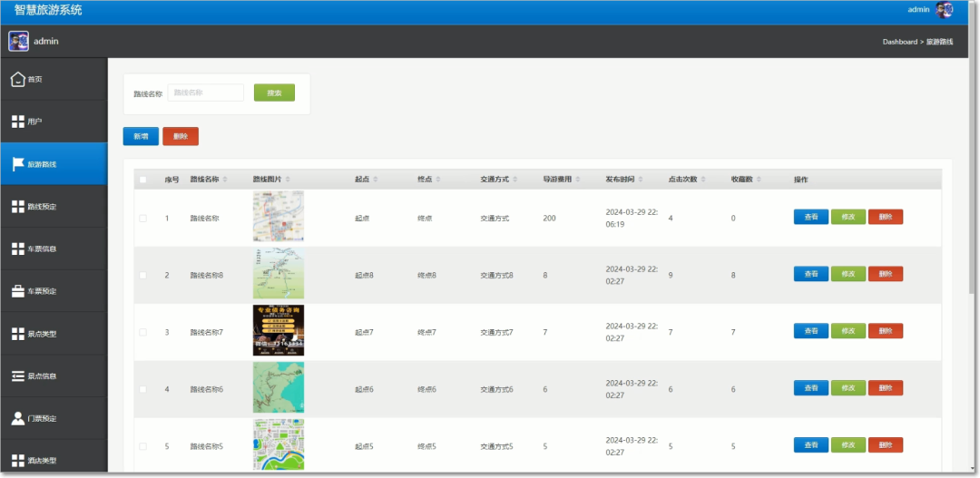Screen dimensions: 980x478
Task: Click the person icon beside 门票预定
Action: point(18,418)
